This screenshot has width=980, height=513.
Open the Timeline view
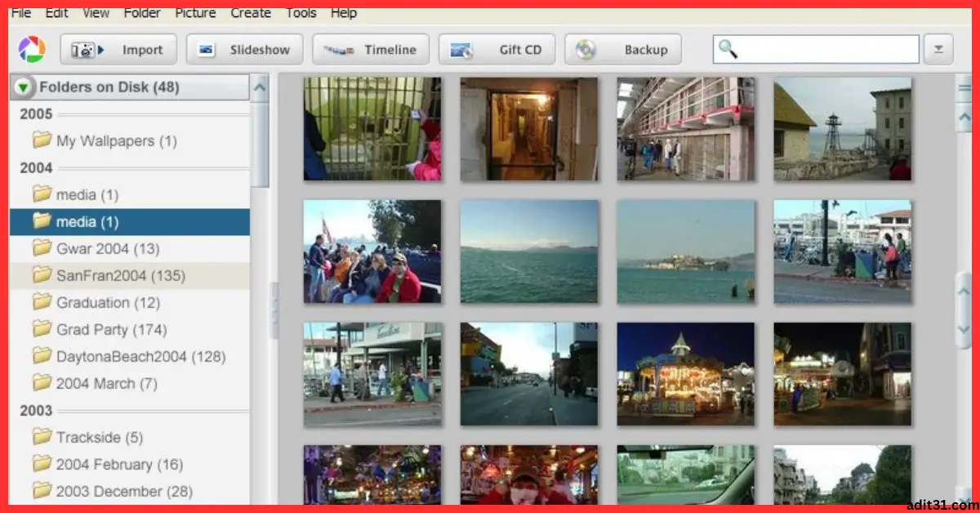[x=371, y=50]
